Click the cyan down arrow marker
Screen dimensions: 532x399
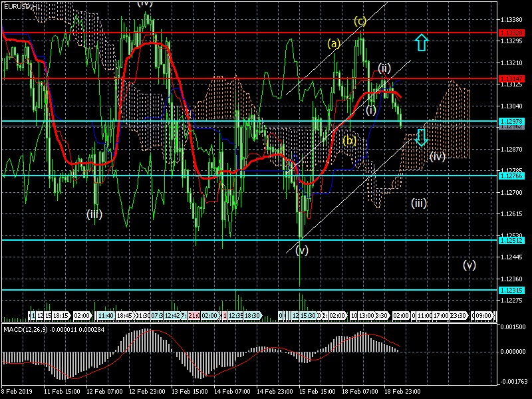(x=420, y=137)
